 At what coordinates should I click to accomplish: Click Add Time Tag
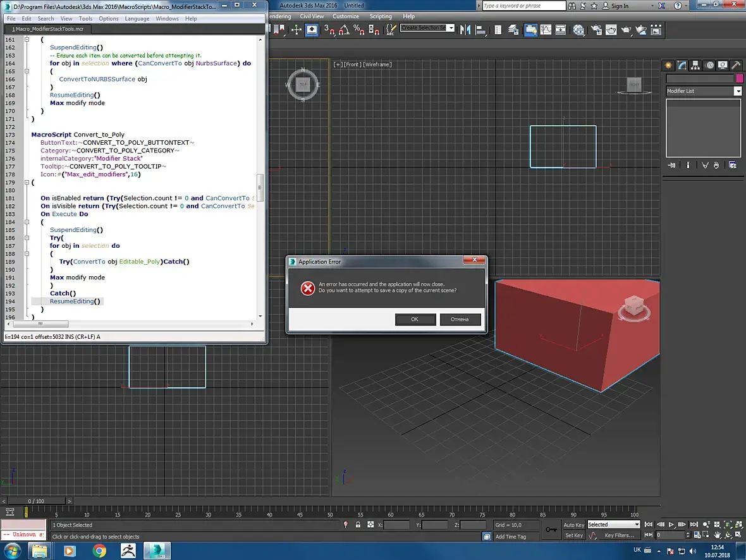(x=510, y=537)
